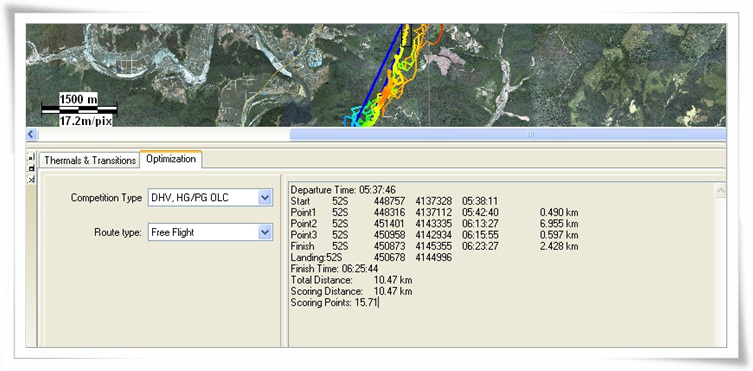The height and width of the screenshot is (371, 753).
Task: Expand the Route type dropdown arrow
Action: coord(265,232)
